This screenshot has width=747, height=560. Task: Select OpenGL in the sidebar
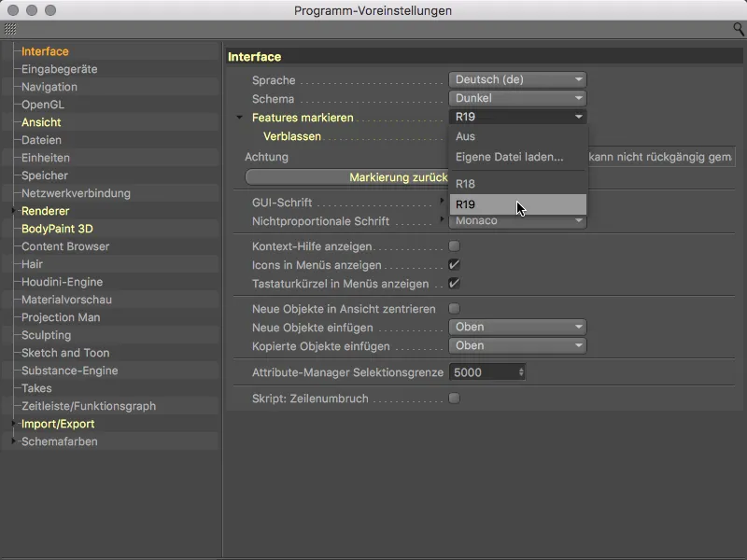(43, 105)
